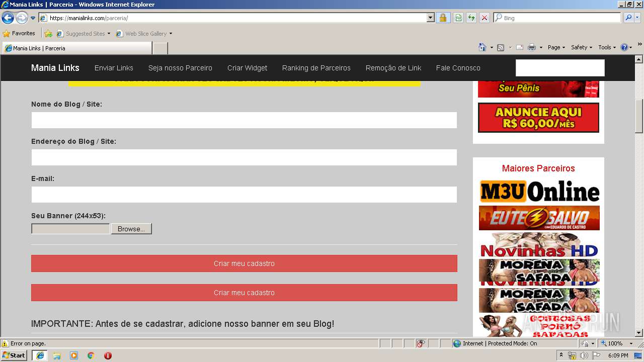Click the RSS feeds icon

pos(501,47)
